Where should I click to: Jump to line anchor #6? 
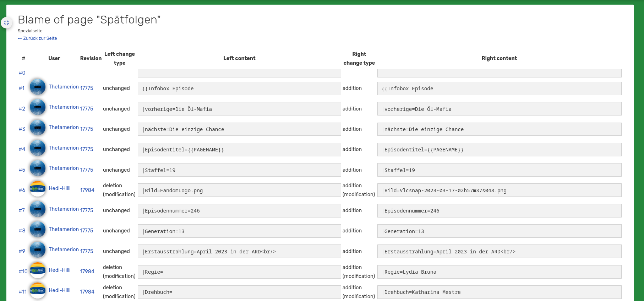click(22, 190)
